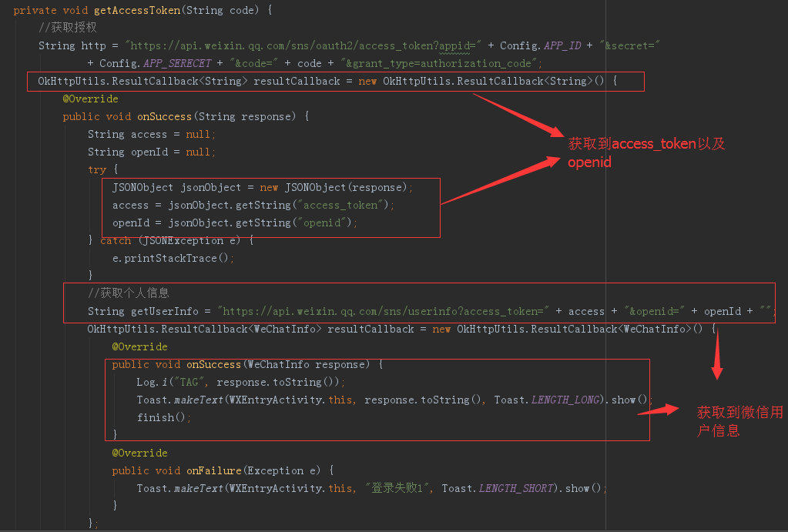Click the "openid" string literal
788x532 pixels.
coord(324,223)
